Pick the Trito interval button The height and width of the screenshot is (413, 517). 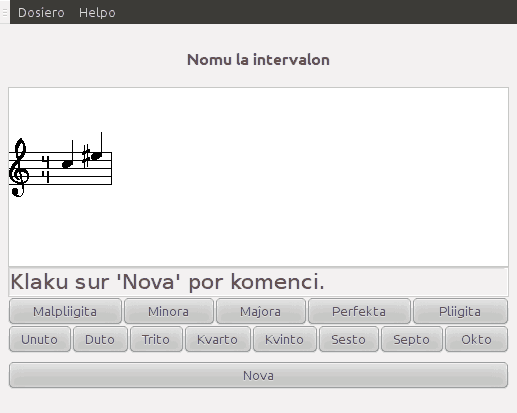(156, 339)
